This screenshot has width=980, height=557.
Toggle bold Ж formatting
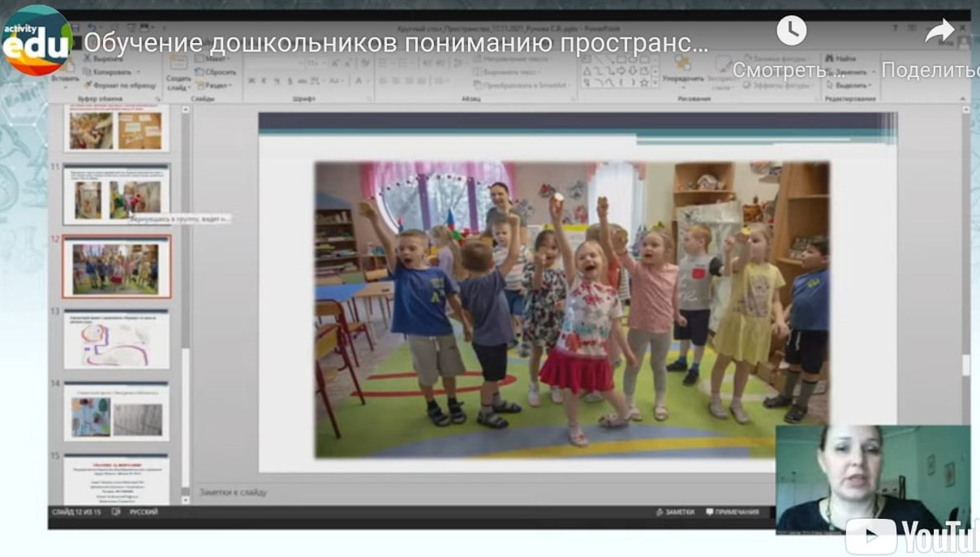[251, 81]
